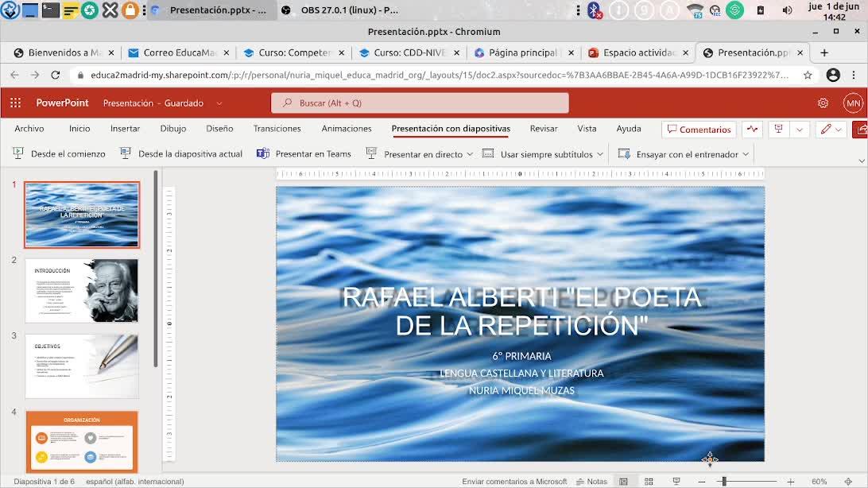Open the Archivo menu
This screenshot has height=488, width=868.
(x=29, y=129)
